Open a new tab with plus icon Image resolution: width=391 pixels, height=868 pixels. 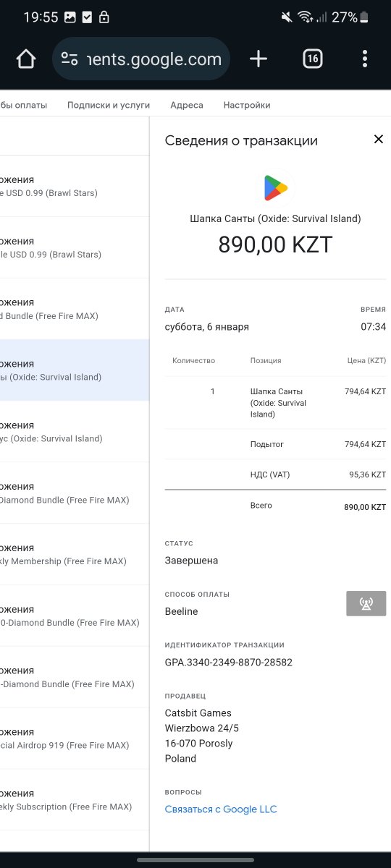click(x=258, y=59)
